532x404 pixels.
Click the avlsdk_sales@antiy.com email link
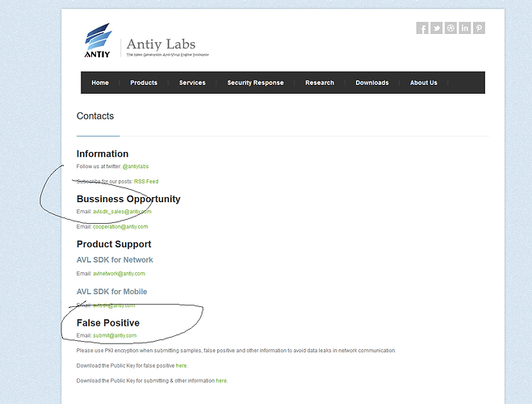pos(122,212)
